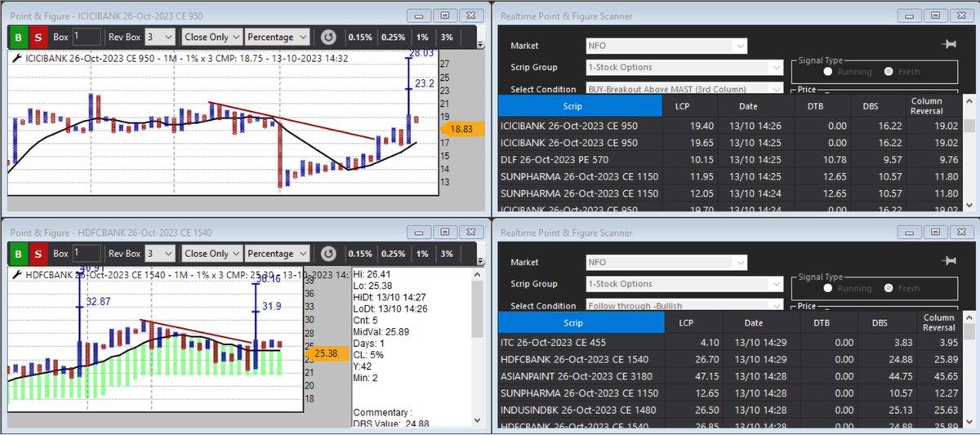Open Scrip Group dropdown in top scanner
980x435 pixels.
point(684,68)
